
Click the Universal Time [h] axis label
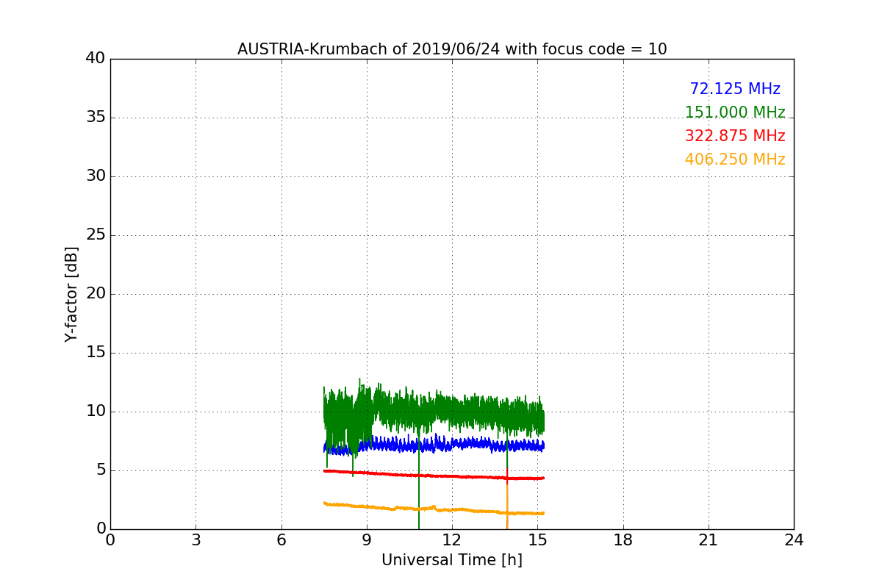(x=451, y=560)
